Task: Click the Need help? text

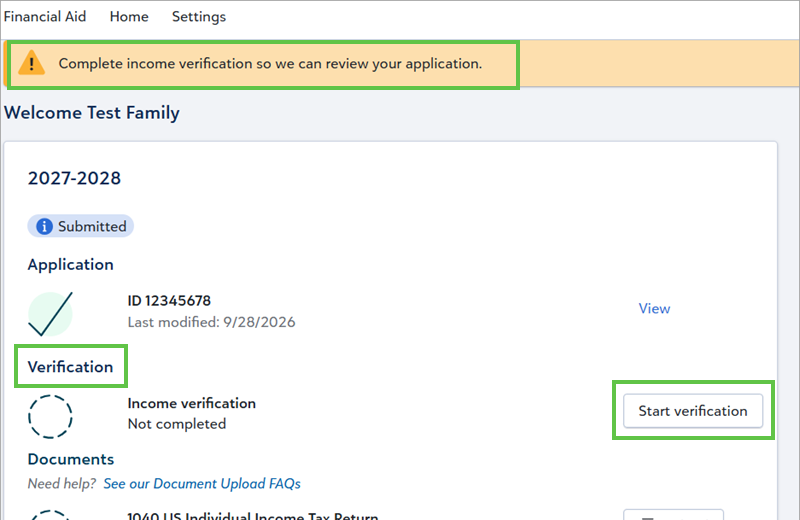Action: click(x=62, y=483)
